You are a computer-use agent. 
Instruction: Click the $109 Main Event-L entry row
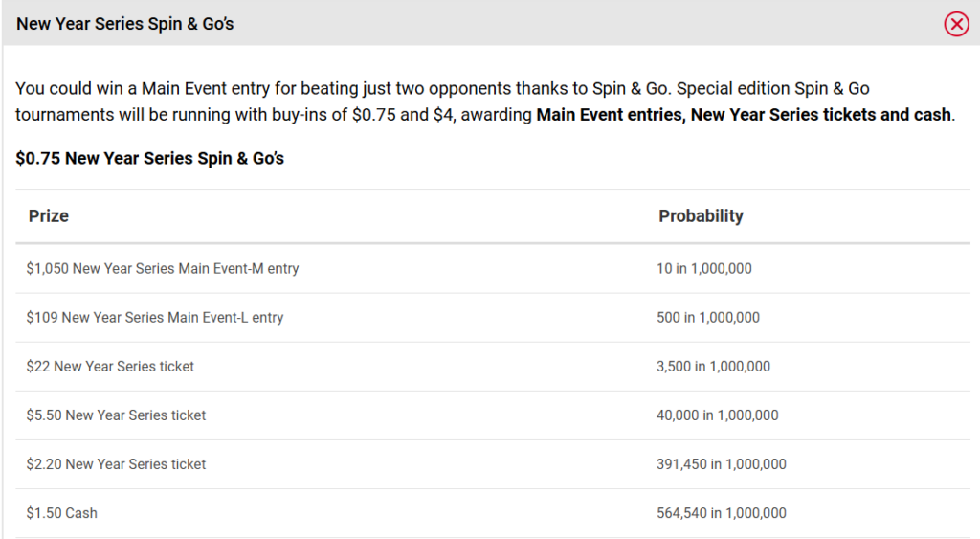pos(493,317)
